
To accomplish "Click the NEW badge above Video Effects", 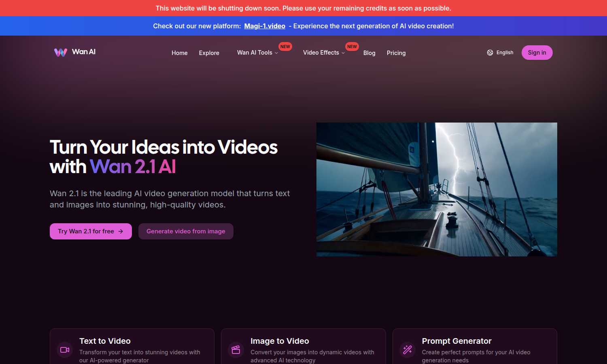I will coord(352,47).
